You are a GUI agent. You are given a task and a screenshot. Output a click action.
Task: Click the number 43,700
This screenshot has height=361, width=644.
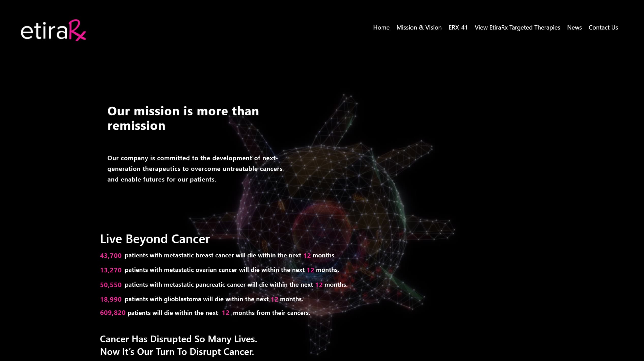[111, 256]
